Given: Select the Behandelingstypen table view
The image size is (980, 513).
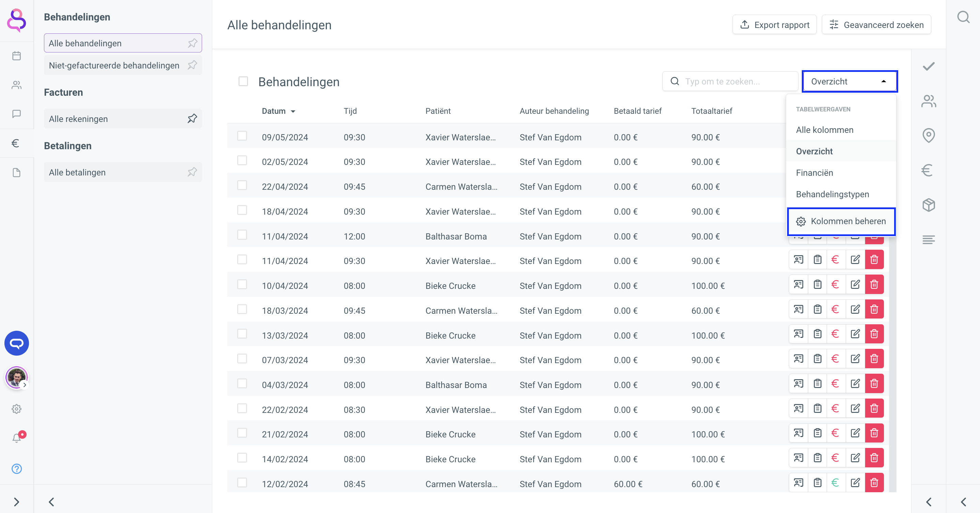Looking at the screenshot, I should 841,194.
